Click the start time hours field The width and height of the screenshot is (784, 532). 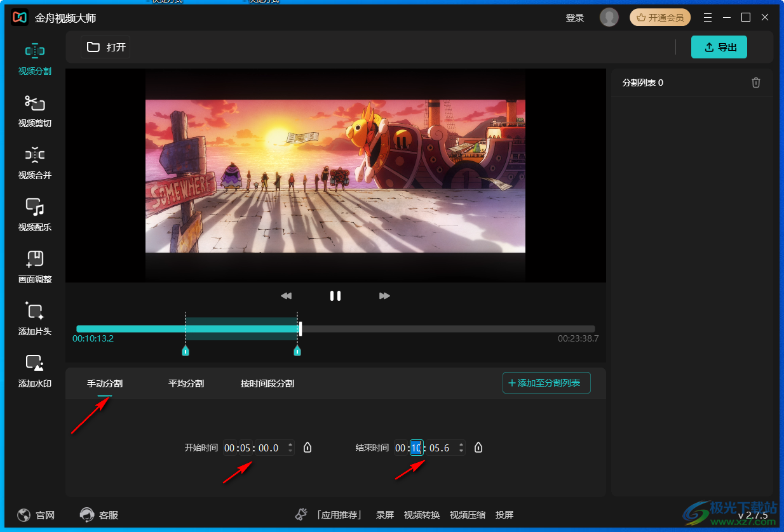[x=230, y=448]
